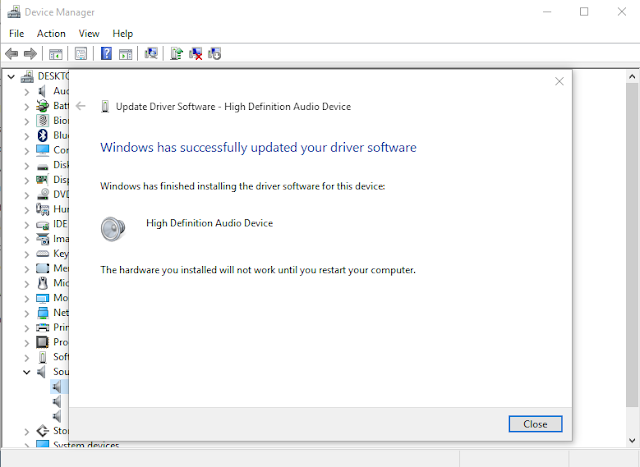Select the Network adapters category icon

[x=42, y=313]
